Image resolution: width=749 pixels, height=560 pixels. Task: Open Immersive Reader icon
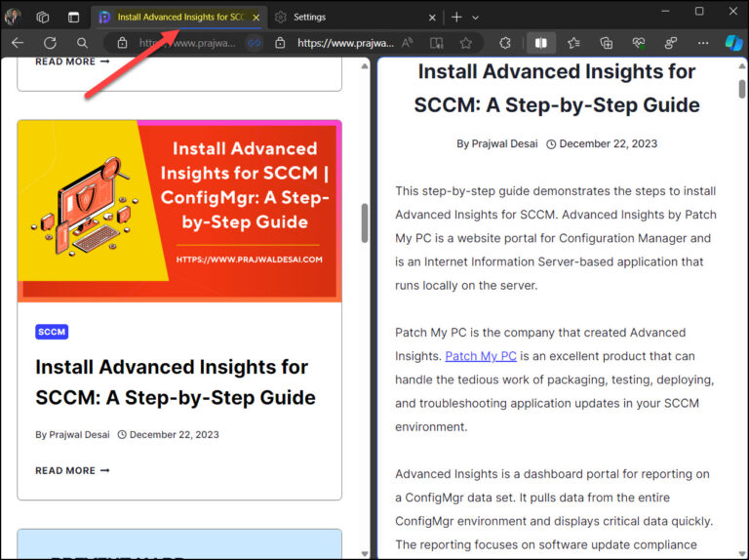[x=436, y=43]
